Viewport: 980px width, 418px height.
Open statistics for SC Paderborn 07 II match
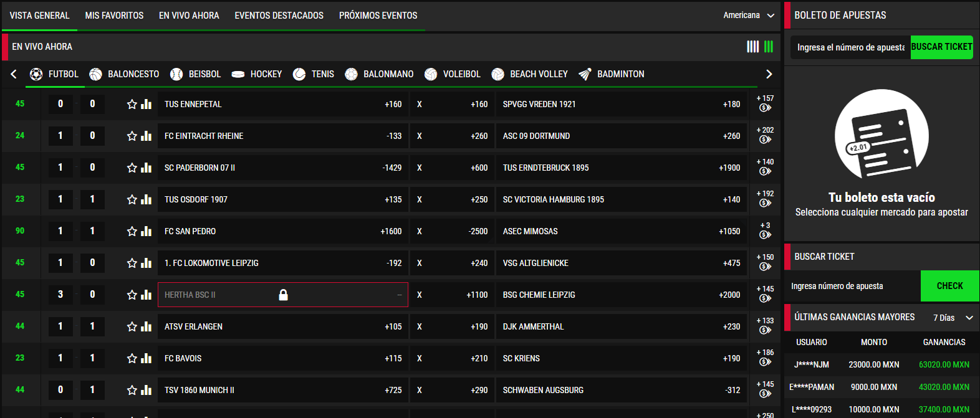[147, 168]
